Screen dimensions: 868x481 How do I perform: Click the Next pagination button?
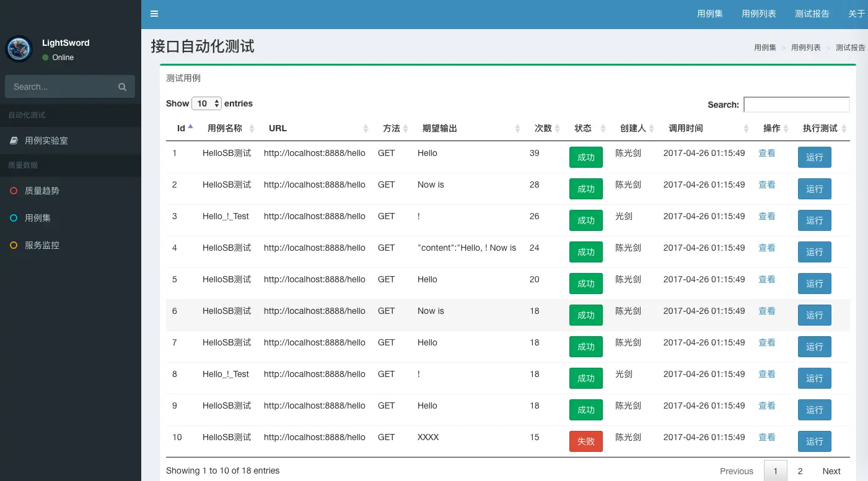click(831, 471)
